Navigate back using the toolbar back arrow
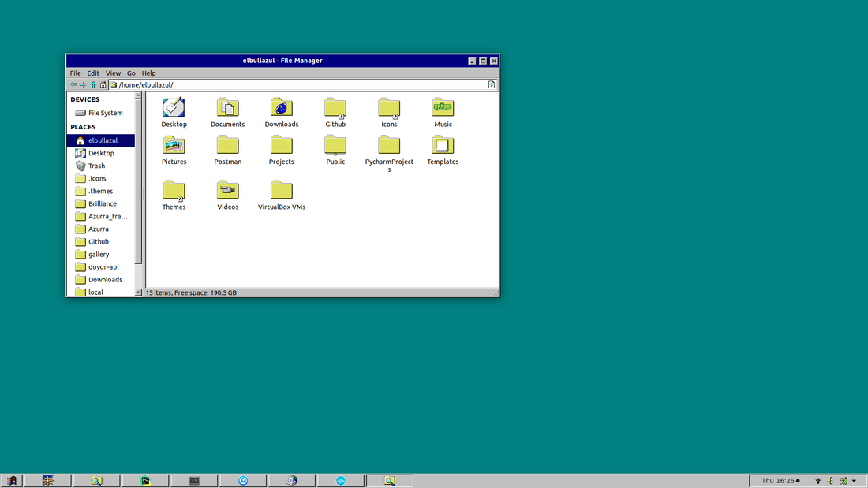 coord(73,84)
